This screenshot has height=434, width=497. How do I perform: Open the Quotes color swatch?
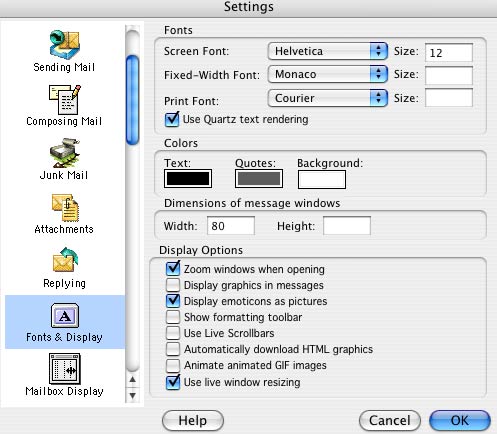coord(259,179)
